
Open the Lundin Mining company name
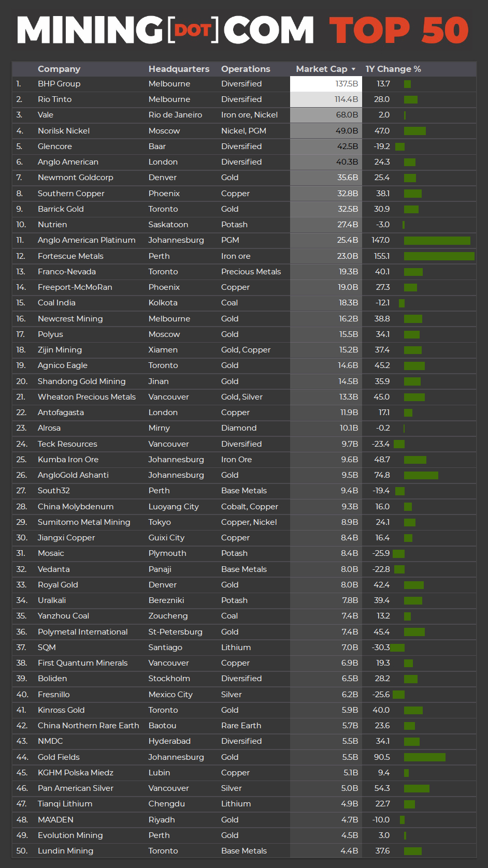click(66, 851)
